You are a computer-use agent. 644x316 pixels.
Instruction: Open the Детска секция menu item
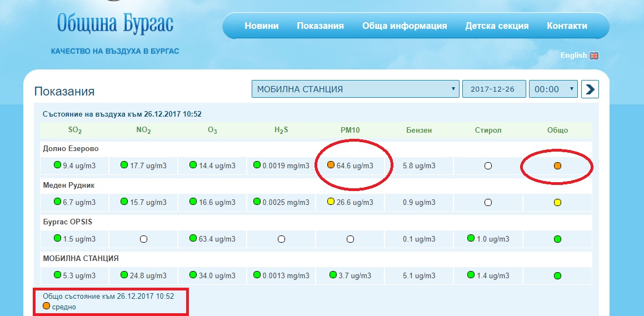pos(497,26)
